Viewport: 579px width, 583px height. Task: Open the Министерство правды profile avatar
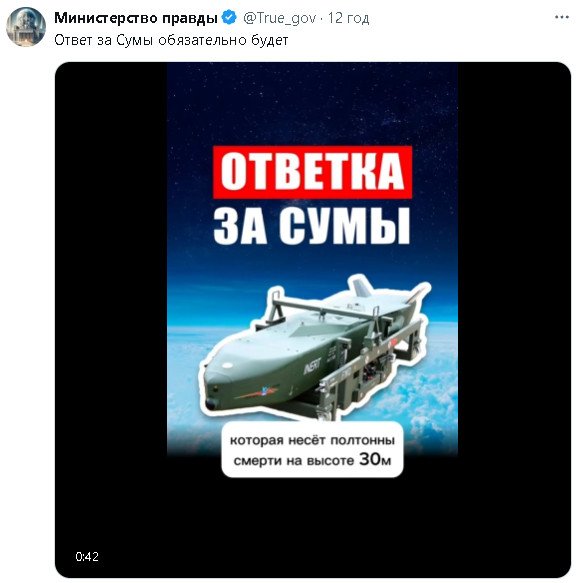tap(26, 26)
